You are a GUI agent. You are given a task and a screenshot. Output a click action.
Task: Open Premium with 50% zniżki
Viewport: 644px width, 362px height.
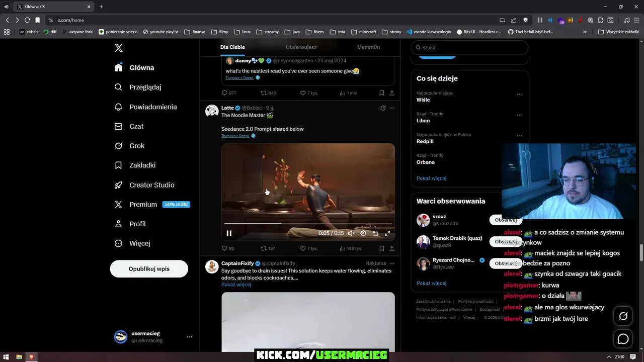click(152, 205)
